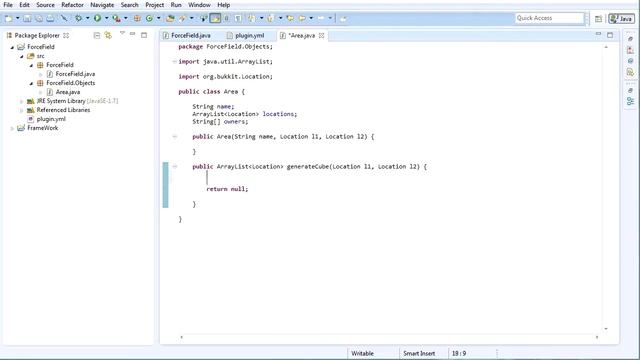Create a new Java package icon
The image size is (640, 360).
(x=137, y=18)
